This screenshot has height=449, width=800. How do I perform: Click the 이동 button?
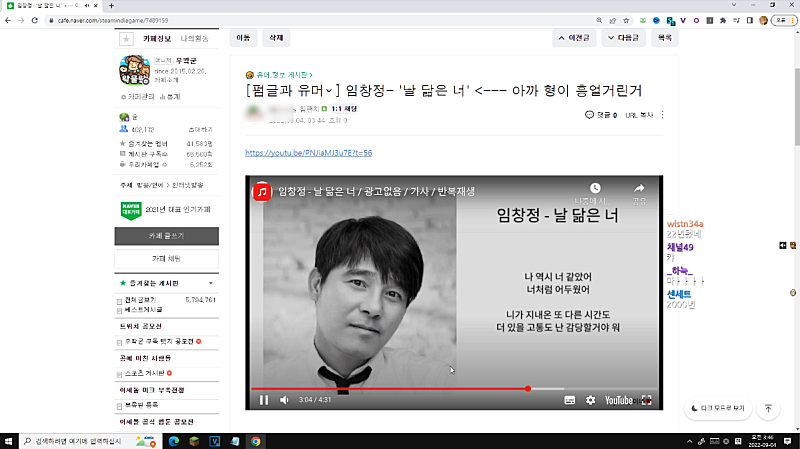(x=243, y=38)
